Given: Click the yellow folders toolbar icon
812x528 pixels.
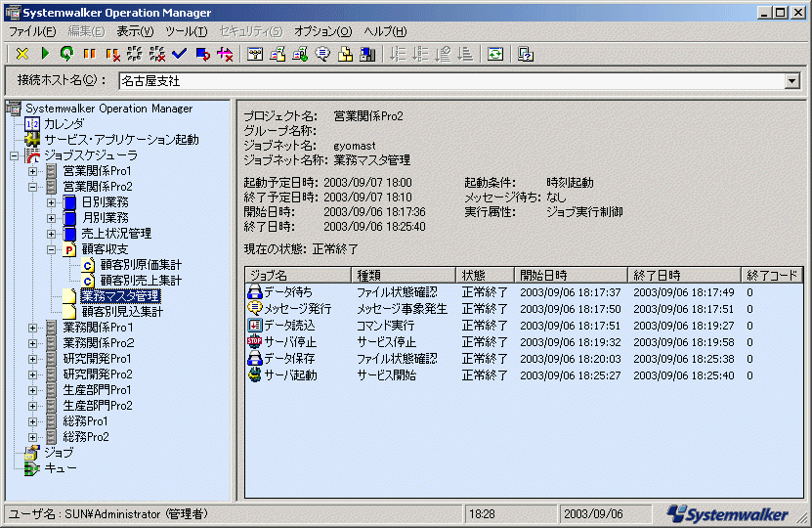Looking at the screenshot, I should tap(345, 54).
